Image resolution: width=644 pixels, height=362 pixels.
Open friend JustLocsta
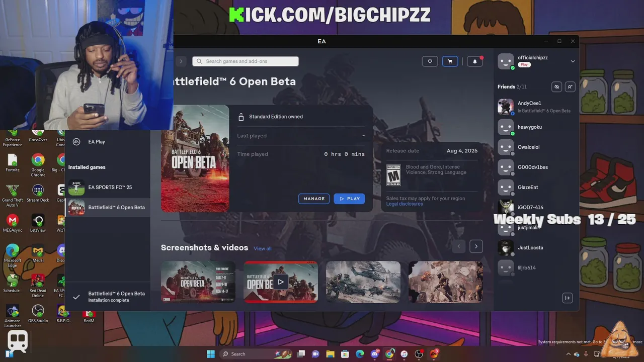(x=536, y=247)
